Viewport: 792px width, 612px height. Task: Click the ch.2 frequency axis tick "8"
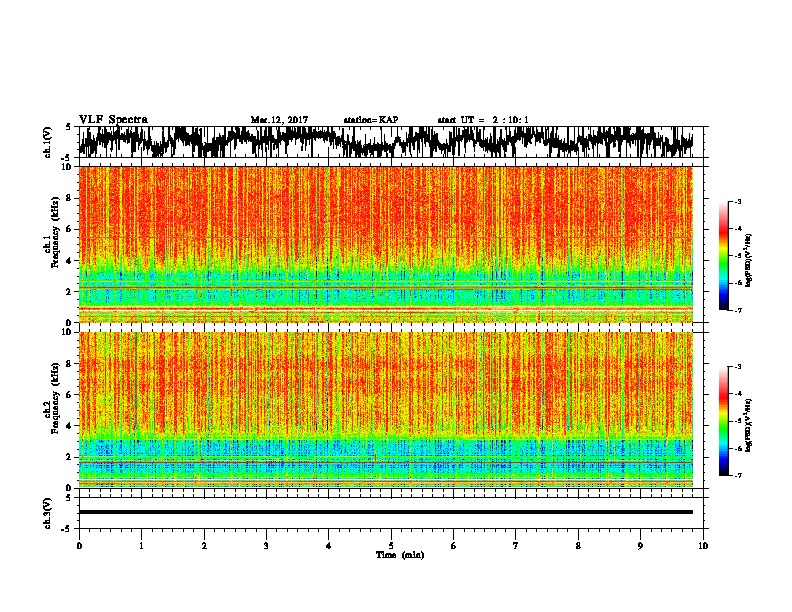[x=70, y=364]
